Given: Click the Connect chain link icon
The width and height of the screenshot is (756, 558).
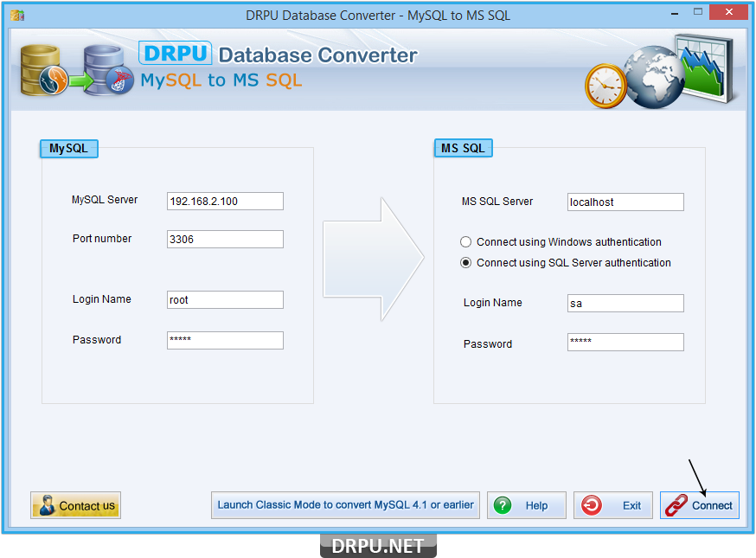Looking at the screenshot, I should [x=676, y=505].
